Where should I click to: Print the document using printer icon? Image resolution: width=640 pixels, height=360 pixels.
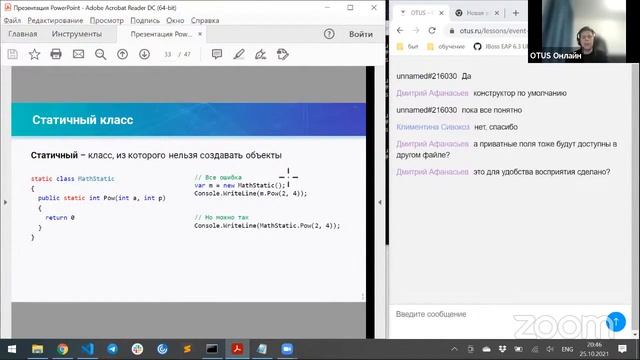(x=56, y=54)
